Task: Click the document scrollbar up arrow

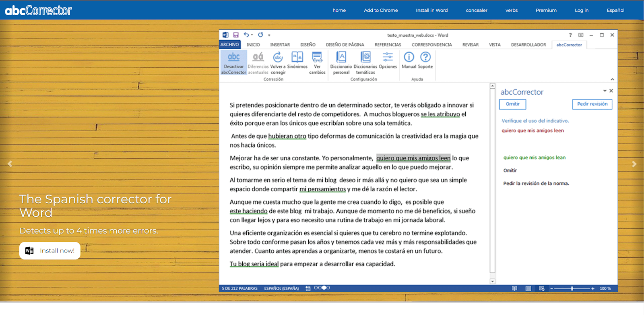Action: pyautogui.click(x=492, y=86)
